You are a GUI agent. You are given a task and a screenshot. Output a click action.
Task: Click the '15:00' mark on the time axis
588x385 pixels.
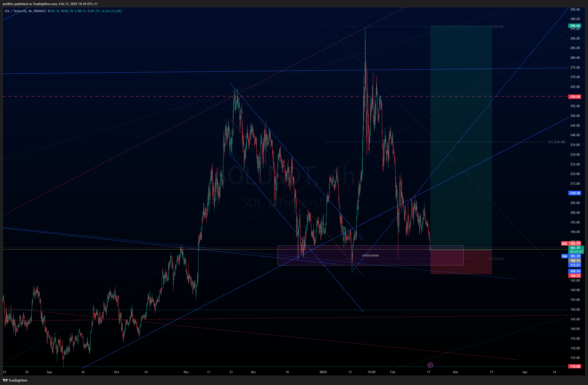coord(371,372)
